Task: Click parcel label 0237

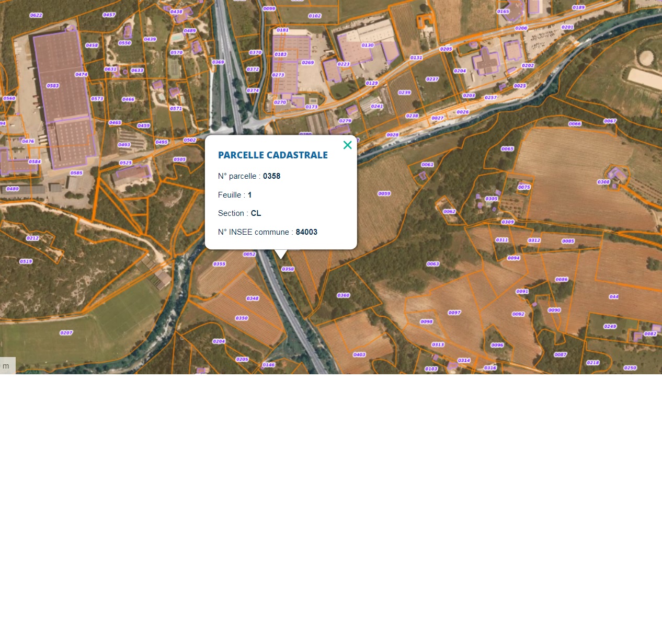Action: click(432, 79)
